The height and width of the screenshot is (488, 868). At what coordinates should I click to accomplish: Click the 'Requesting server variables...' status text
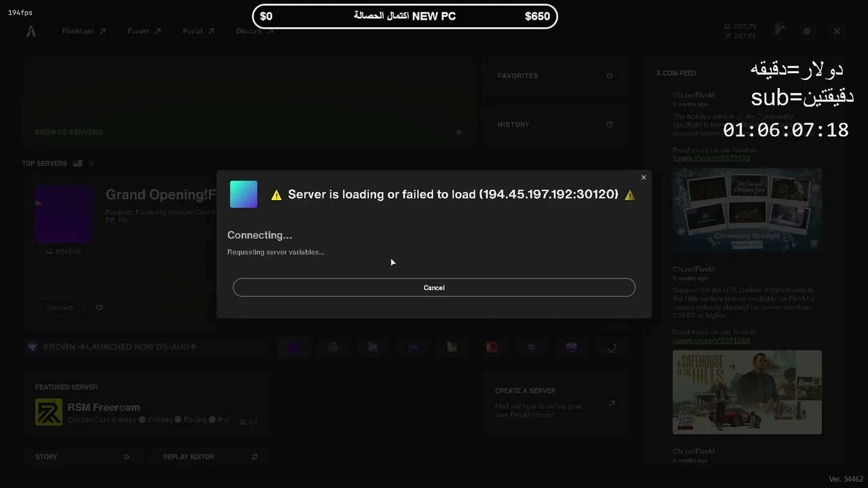[x=275, y=252]
